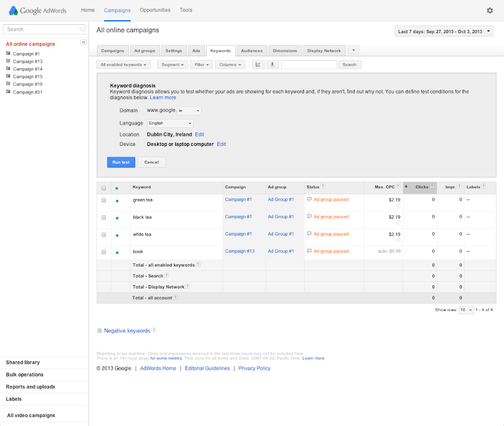Open the Opportunities top menu
This screenshot has width=504, height=426.
[155, 10]
